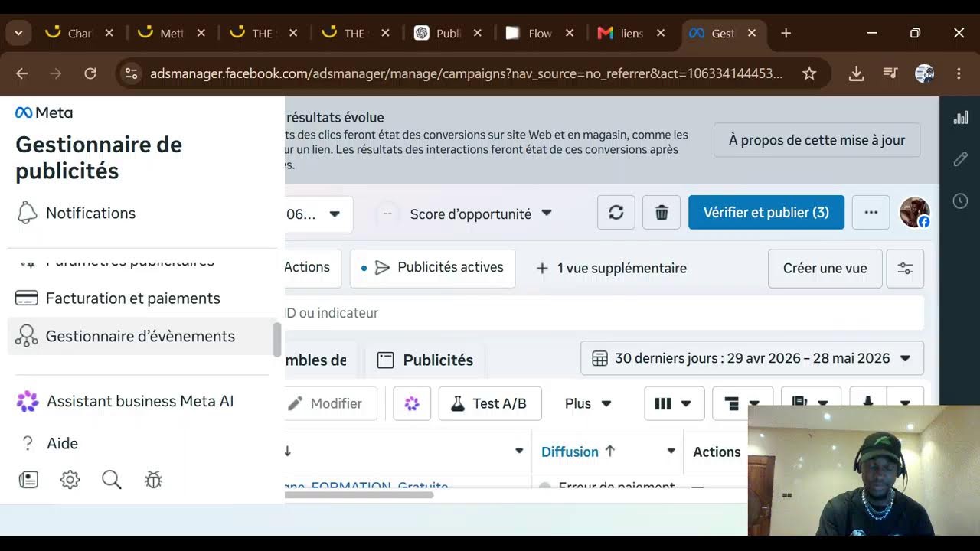Open the Notifications bell in sidebar
The height and width of the screenshot is (551, 980).
click(28, 213)
